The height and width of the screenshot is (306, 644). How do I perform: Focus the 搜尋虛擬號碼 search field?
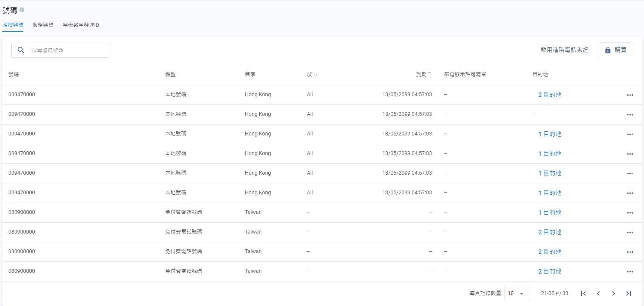tap(68, 50)
